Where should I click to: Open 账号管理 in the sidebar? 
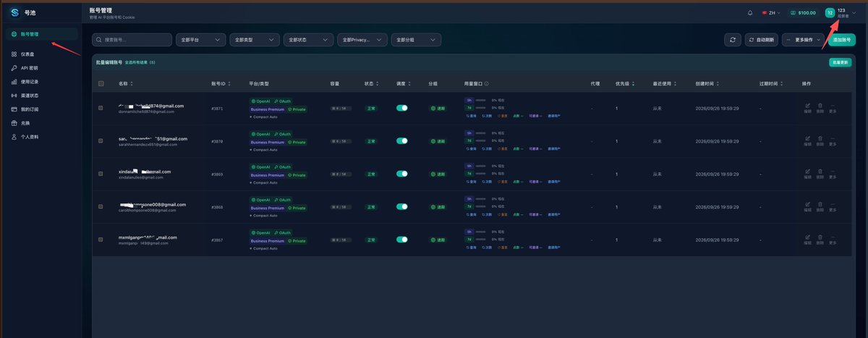coord(41,34)
